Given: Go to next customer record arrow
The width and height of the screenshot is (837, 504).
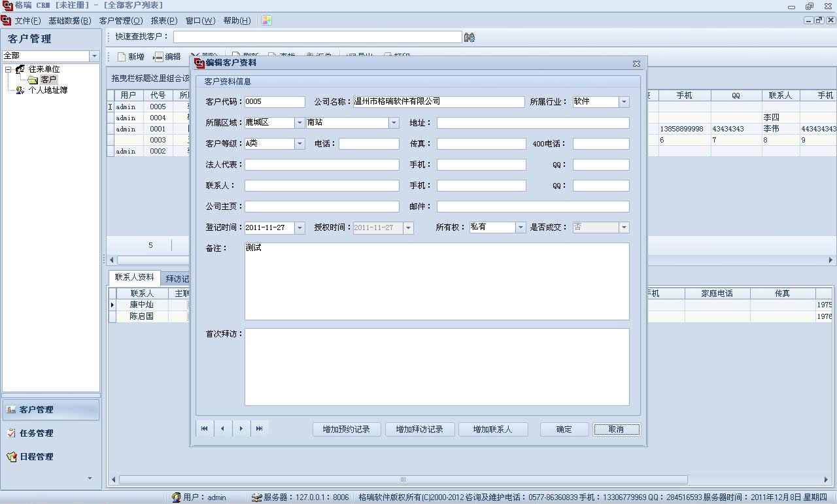Looking at the screenshot, I should (x=241, y=429).
